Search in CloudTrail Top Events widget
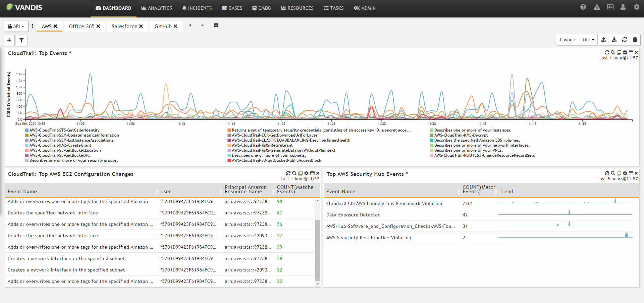The height and width of the screenshot is (303, 644). point(613,52)
